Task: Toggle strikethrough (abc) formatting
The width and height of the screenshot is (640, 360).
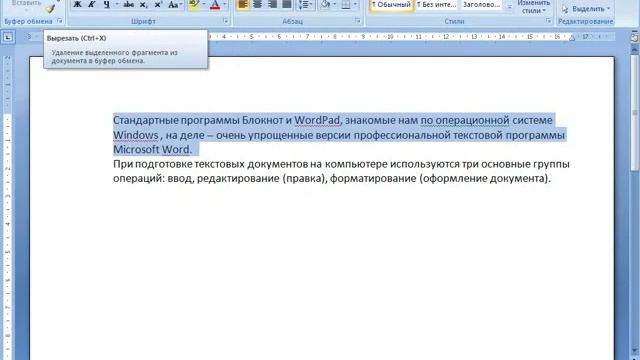Action: coord(129,5)
